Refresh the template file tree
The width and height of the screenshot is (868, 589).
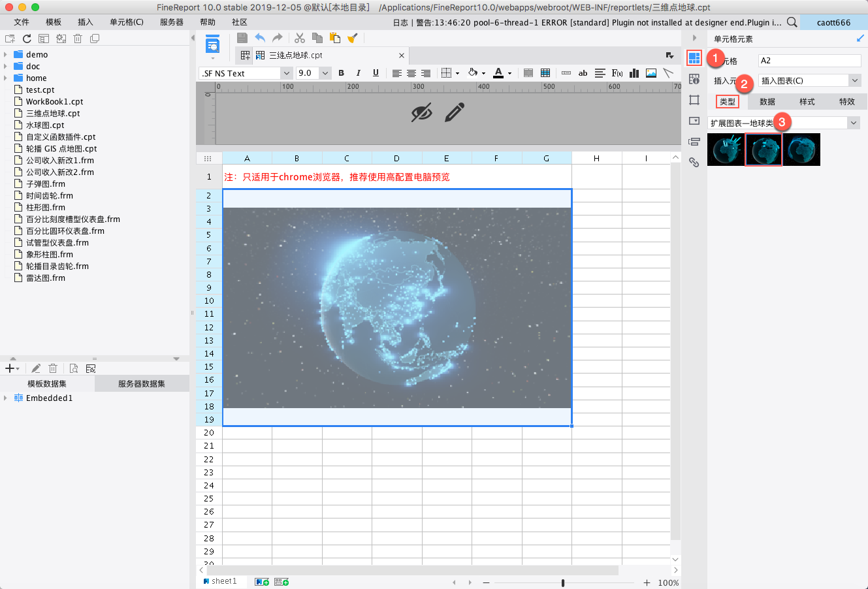point(27,39)
